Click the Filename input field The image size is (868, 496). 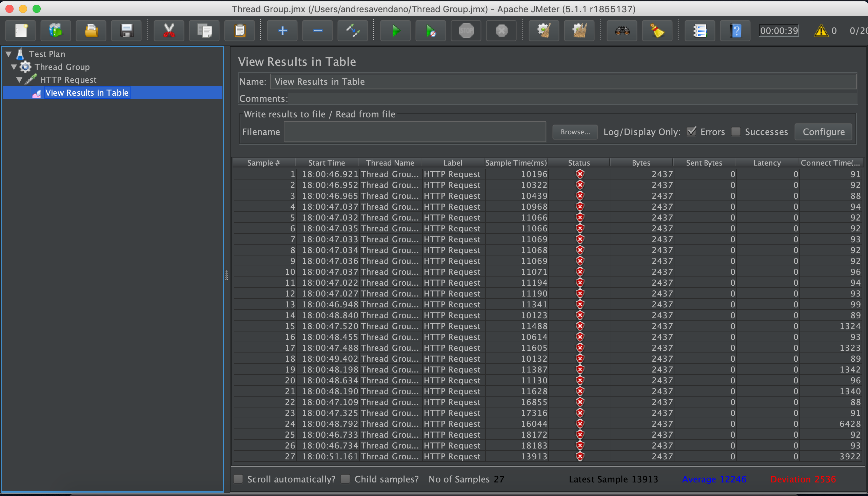click(415, 132)
